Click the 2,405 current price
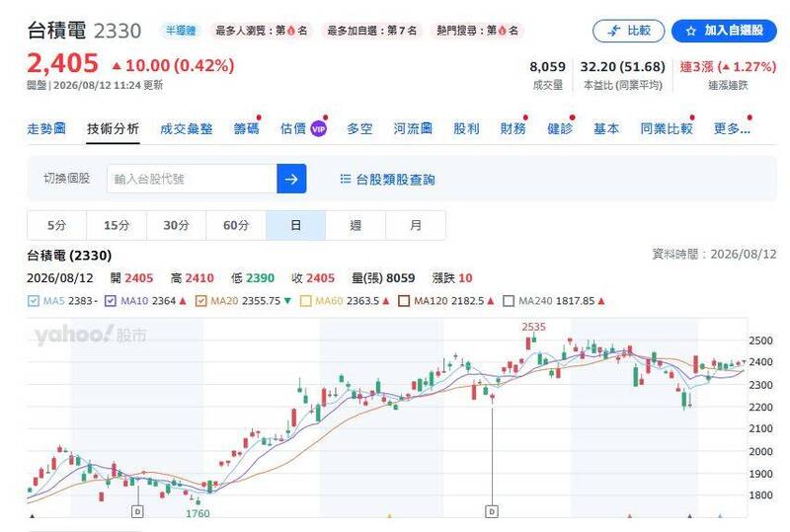790x532 pixels. (62, 64)
